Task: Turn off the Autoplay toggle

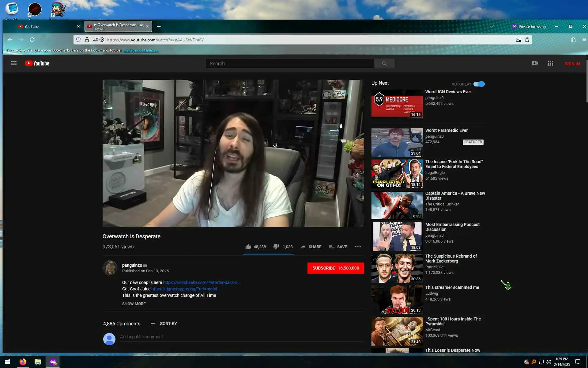Action: [x=479, y=84]
